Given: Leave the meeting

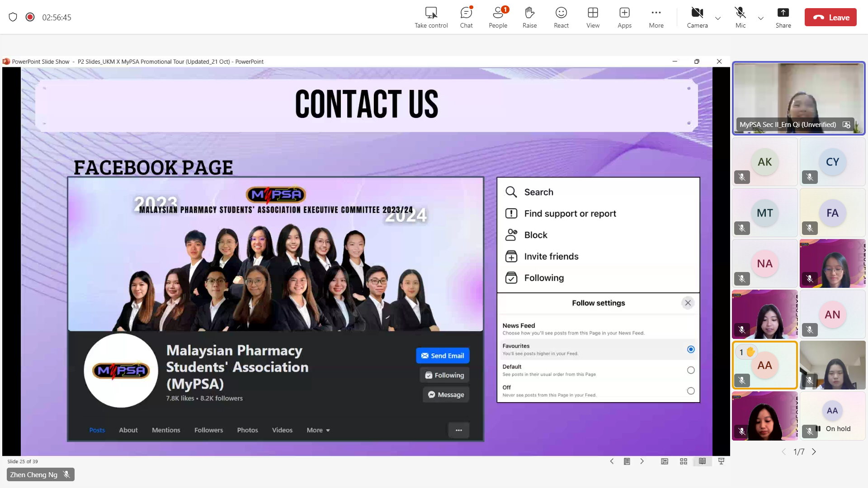Looking at the screenshot, I should 830,17.
